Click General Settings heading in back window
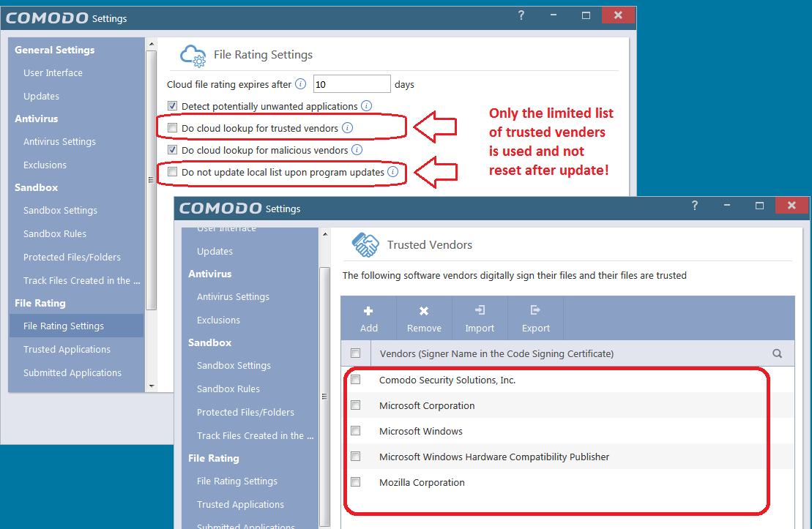 tap(54, 50)
